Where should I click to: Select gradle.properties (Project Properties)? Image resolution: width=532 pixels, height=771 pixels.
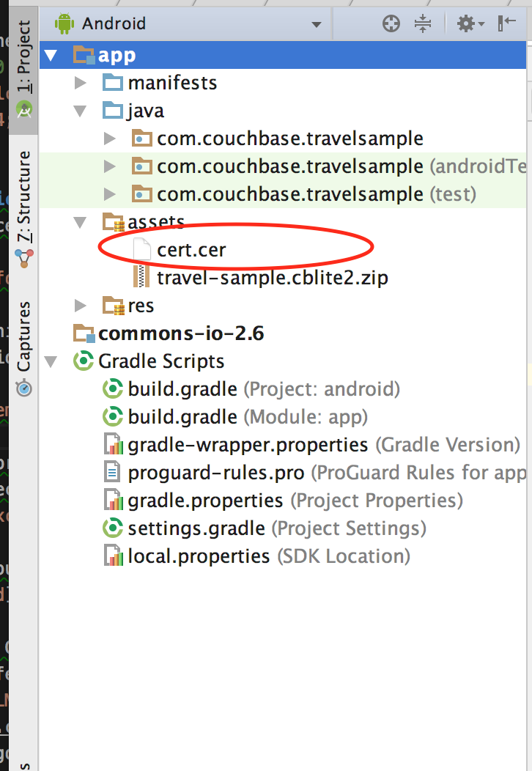pos(295,501)
